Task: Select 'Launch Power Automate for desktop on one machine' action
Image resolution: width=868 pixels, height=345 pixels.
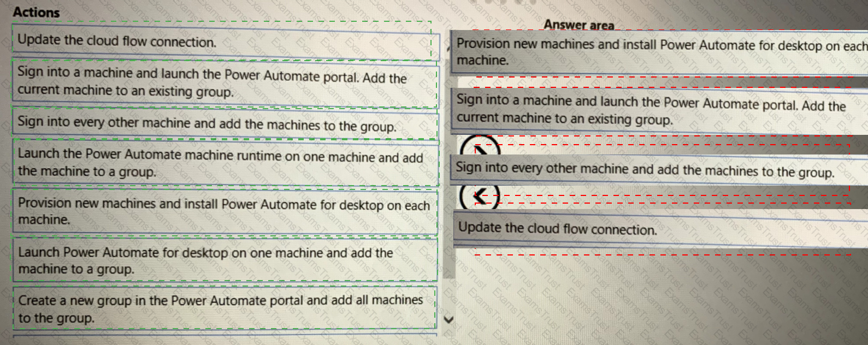Action: (225, 260)
